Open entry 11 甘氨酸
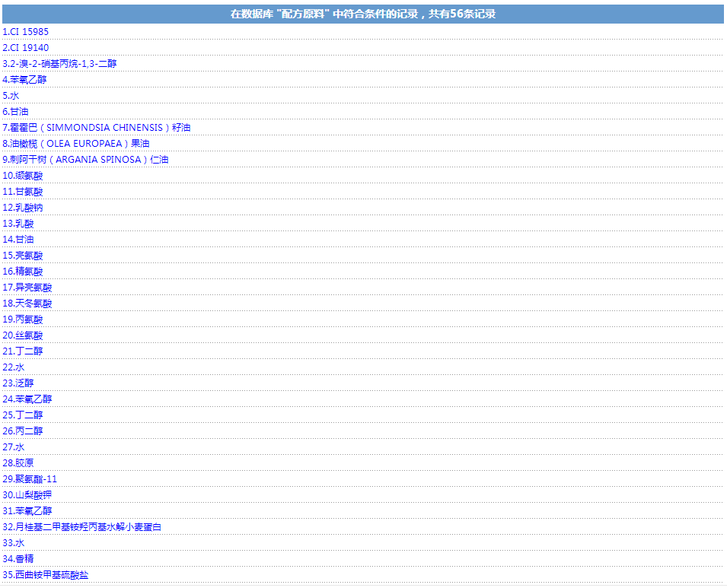The image size is (727, 588). 23,192
